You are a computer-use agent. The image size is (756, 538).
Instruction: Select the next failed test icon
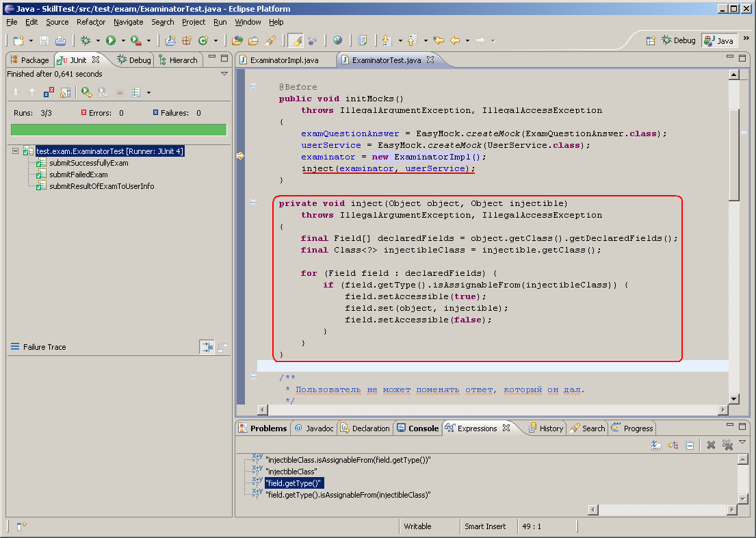click(x=16, y=92)
